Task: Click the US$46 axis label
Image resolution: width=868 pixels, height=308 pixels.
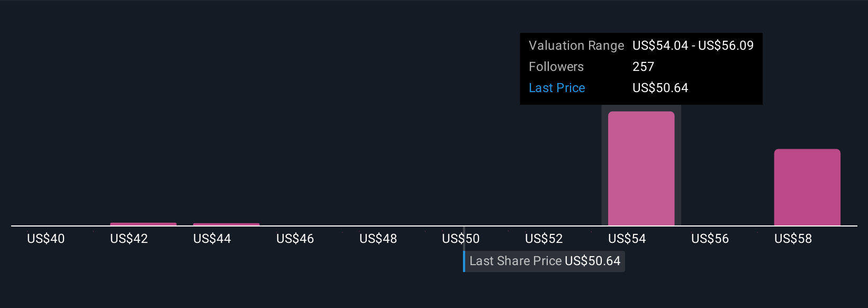Action: click(x=295, y=239)
